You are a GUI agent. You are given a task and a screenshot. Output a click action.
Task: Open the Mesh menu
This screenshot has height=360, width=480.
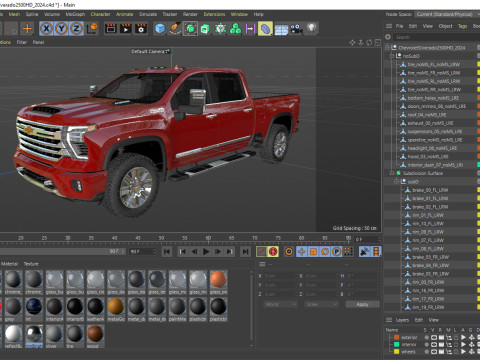[x=14, y=14]
